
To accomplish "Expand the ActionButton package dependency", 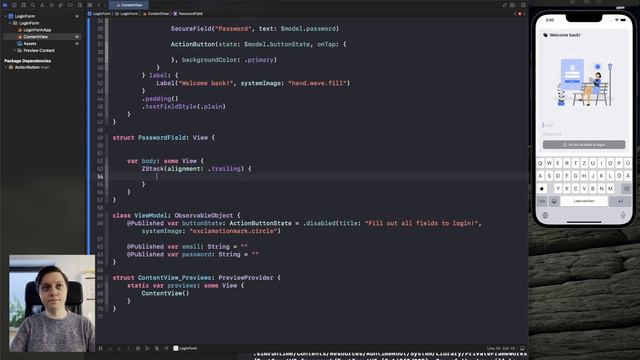I will [x=6, y=67].
